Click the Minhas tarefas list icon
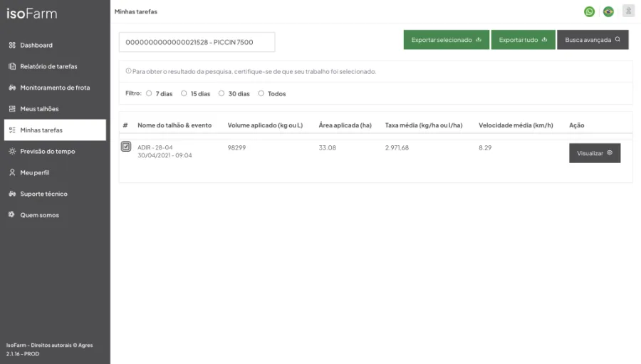 pyautogui.click(x=12, y=130)
